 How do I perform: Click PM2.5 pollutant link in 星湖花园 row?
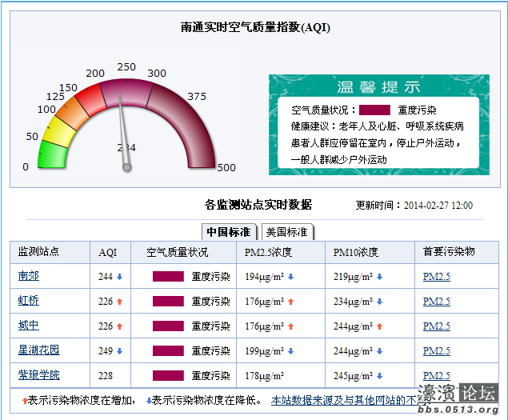click(x=437, y=351)
